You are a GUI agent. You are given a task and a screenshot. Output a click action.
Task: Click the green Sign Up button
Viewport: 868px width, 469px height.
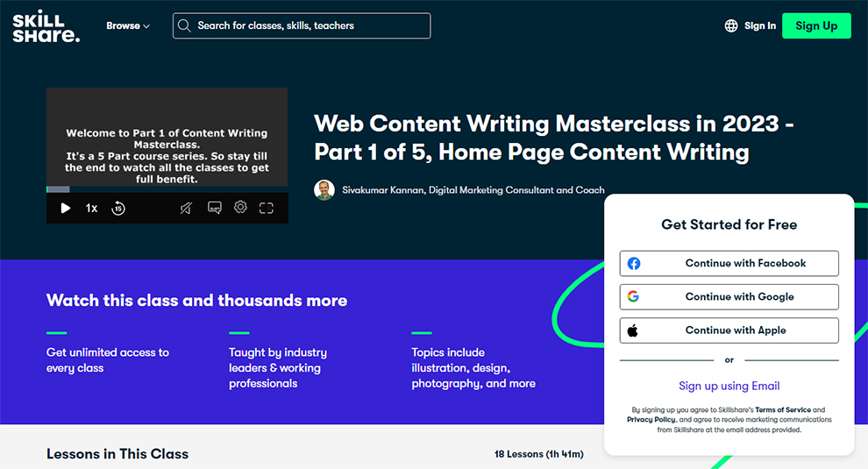click(x=816, y=26)
